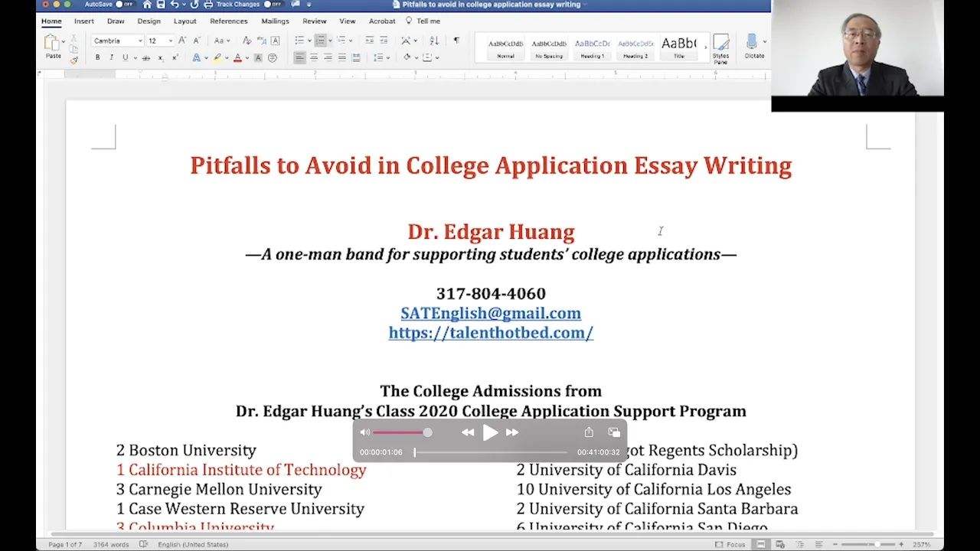This screenshot has width=980, height=551.
Task: Toggle underline formatting
Action: [x=126, y=57]
